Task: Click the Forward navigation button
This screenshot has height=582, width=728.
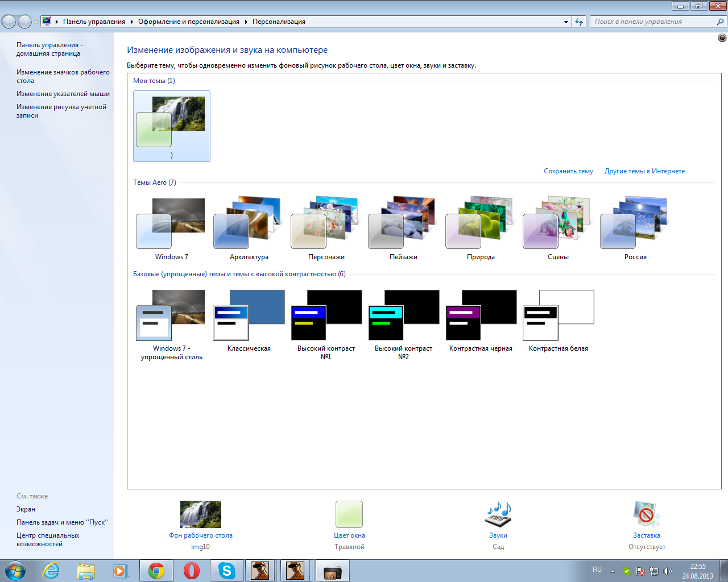Action: (x=25, y=22)
